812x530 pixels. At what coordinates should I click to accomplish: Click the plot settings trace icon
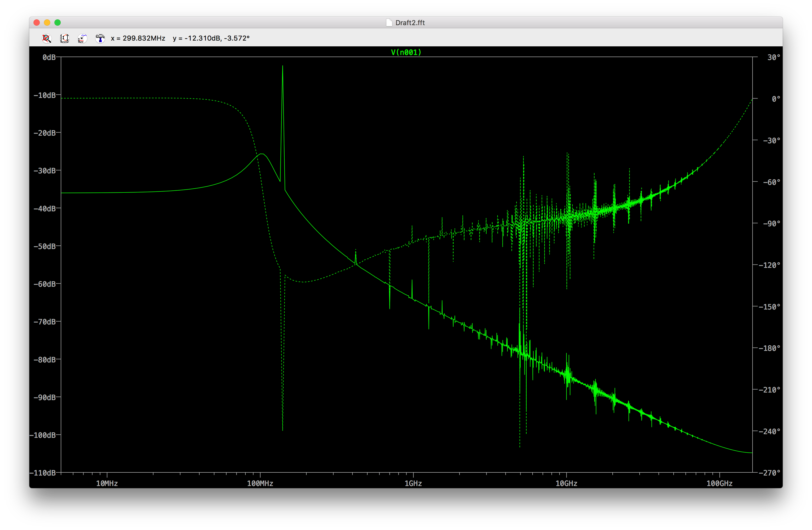[x=82, y=38]
